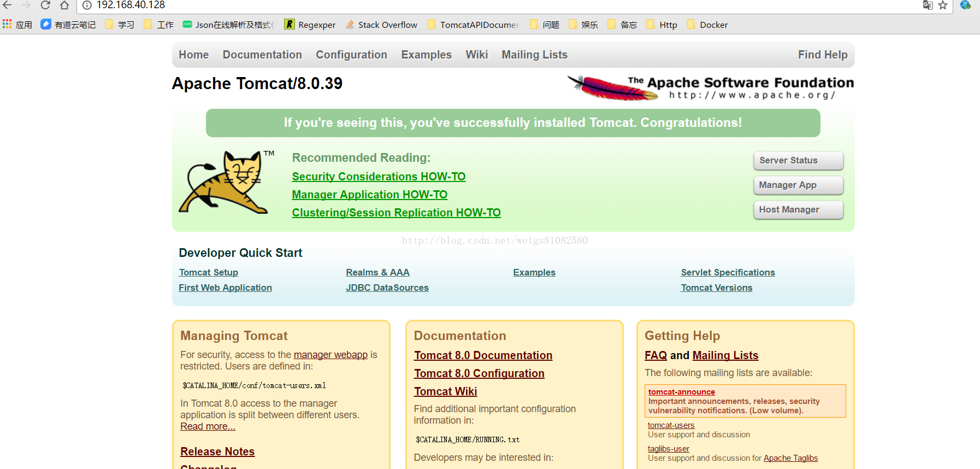Open the Tomcat Setup link
This screenshot has width=980, height=469.
point(209,272)
